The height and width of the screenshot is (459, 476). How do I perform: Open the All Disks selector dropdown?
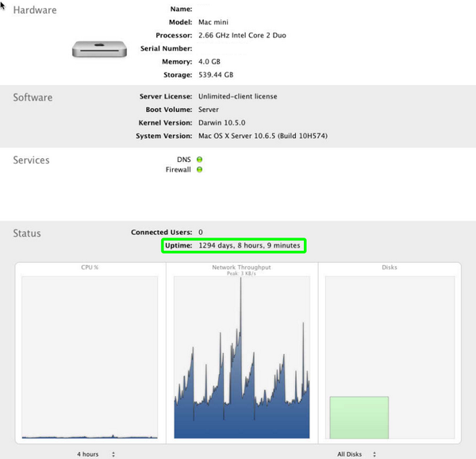click(x=357, y=454)
